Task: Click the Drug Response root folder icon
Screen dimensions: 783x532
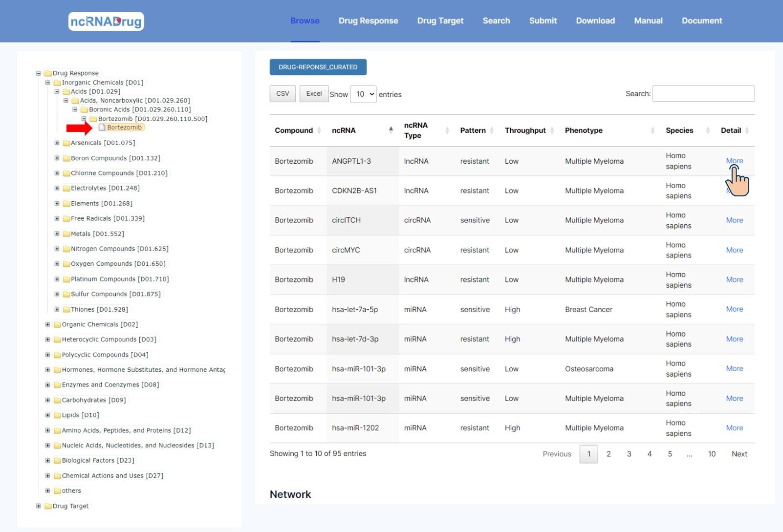Action: [x=48, y=73]
